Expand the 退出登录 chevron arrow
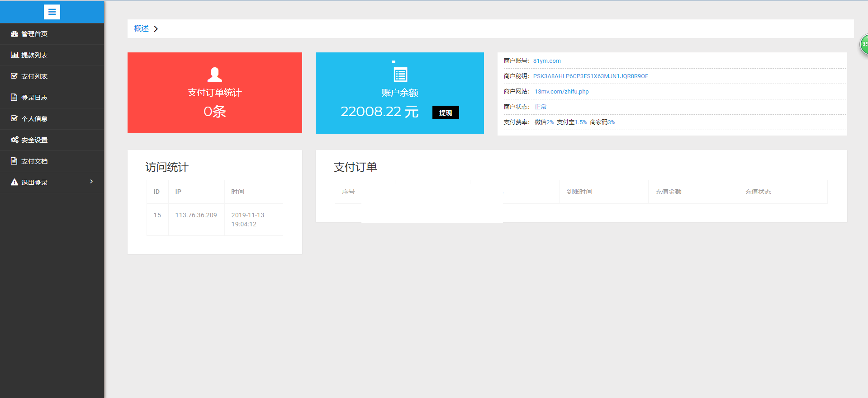 pos(91,182)
